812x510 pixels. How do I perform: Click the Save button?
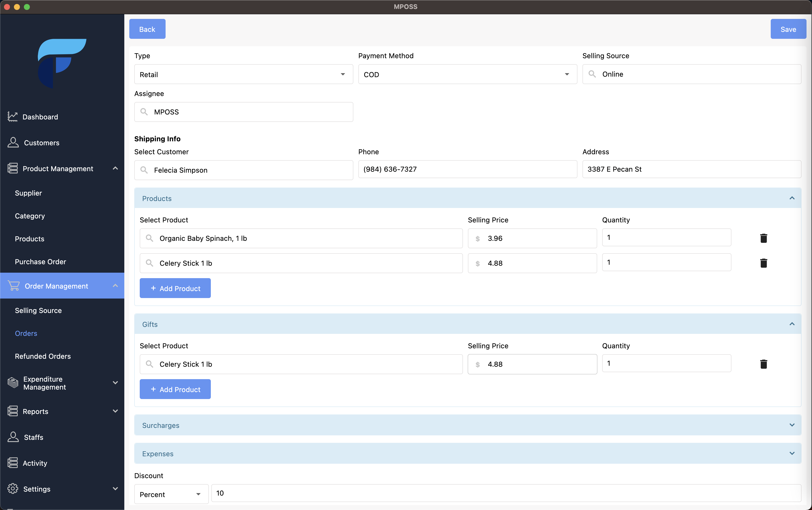[x=788, y=29]
